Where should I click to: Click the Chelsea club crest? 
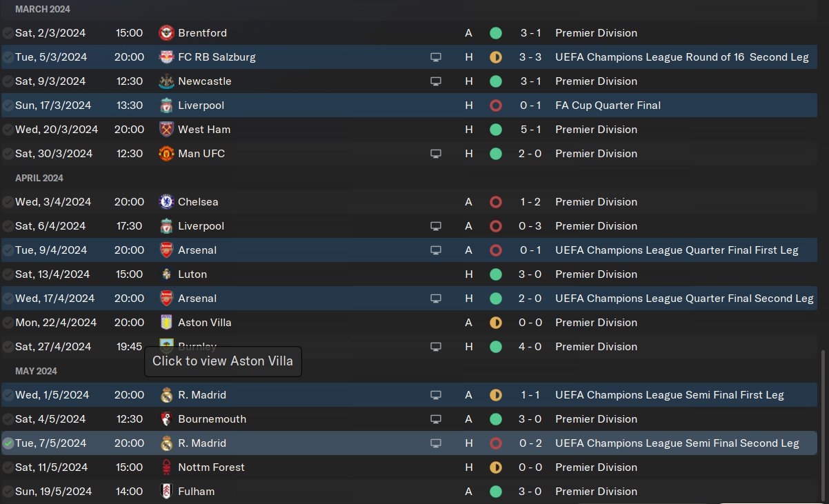click(x=166, y=202)
